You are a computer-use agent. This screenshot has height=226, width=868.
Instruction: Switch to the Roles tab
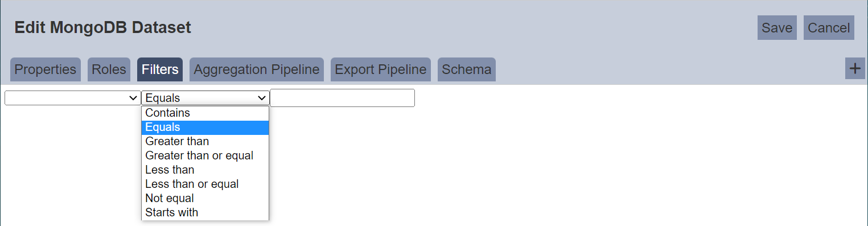click(x=109, y=69)
